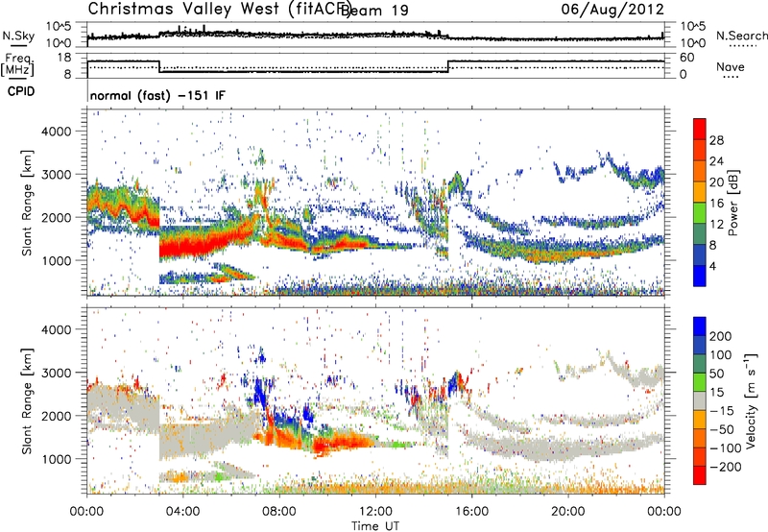This screenshot has width=768, height=532.
Task: Select the '08:00' time axis label
Action: tap(278, 512)
